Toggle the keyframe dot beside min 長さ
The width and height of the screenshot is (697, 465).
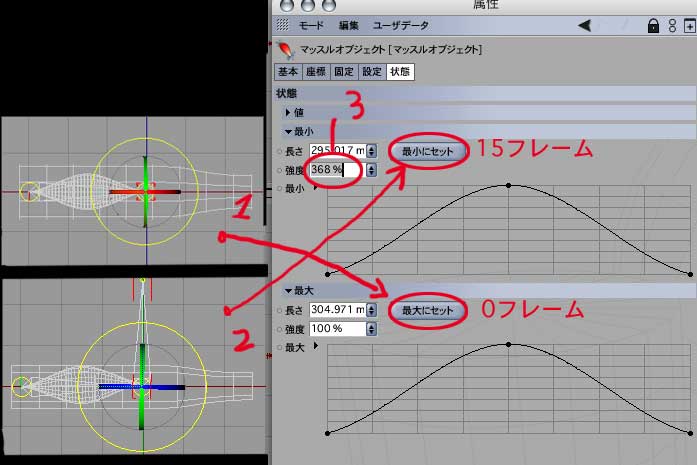tap(280, 152)
